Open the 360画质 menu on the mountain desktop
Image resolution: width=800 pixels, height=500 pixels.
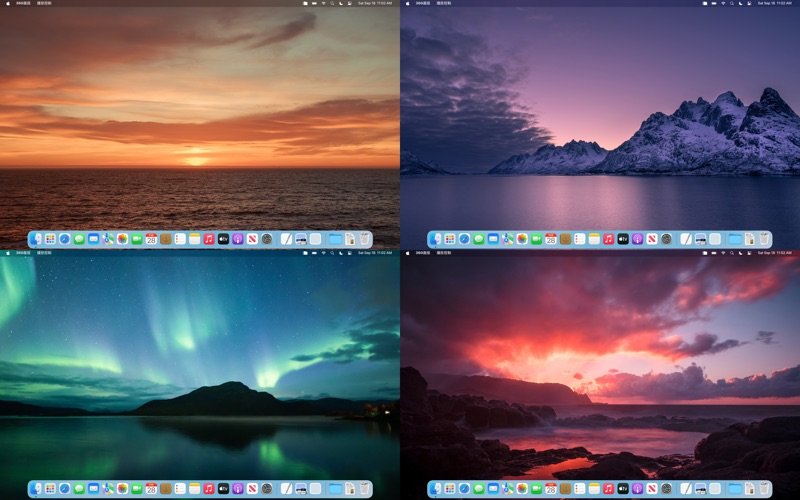click(x=423, y=3)
